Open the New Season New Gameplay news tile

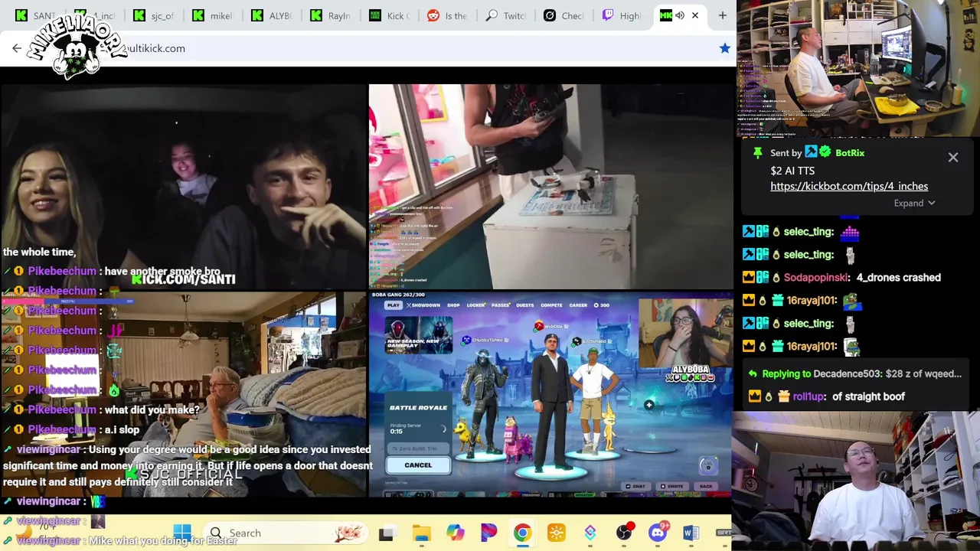coord(418,335)
